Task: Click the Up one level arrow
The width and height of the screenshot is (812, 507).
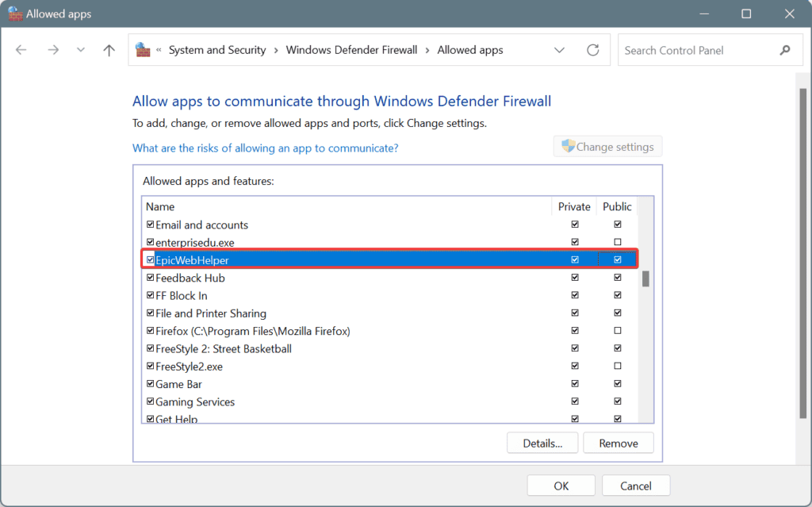Action: 109,50
